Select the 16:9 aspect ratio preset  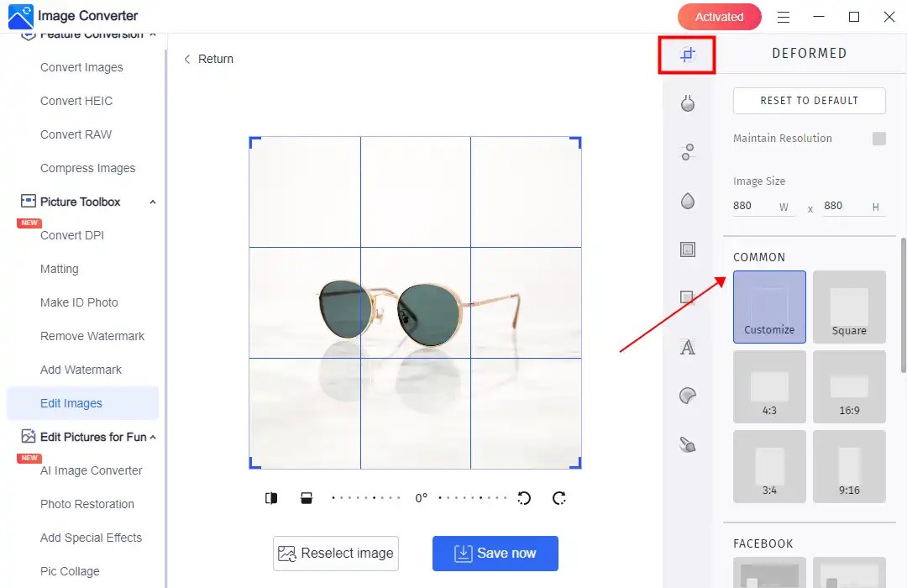tap(849, 386)
